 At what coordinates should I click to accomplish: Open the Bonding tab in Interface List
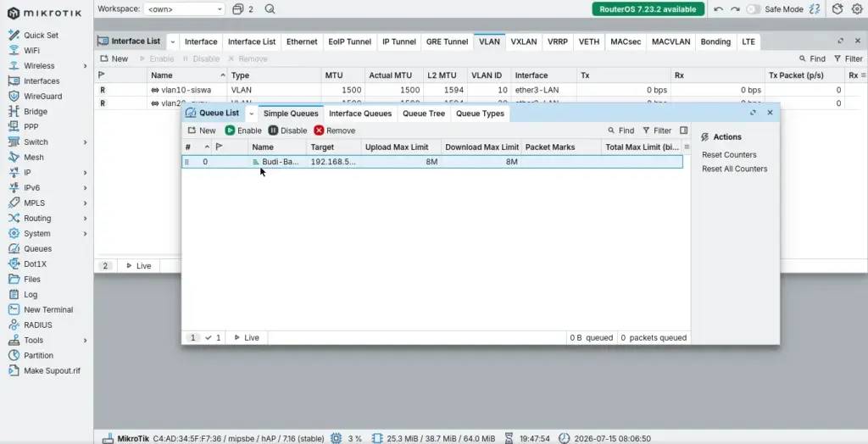(715, 42)
